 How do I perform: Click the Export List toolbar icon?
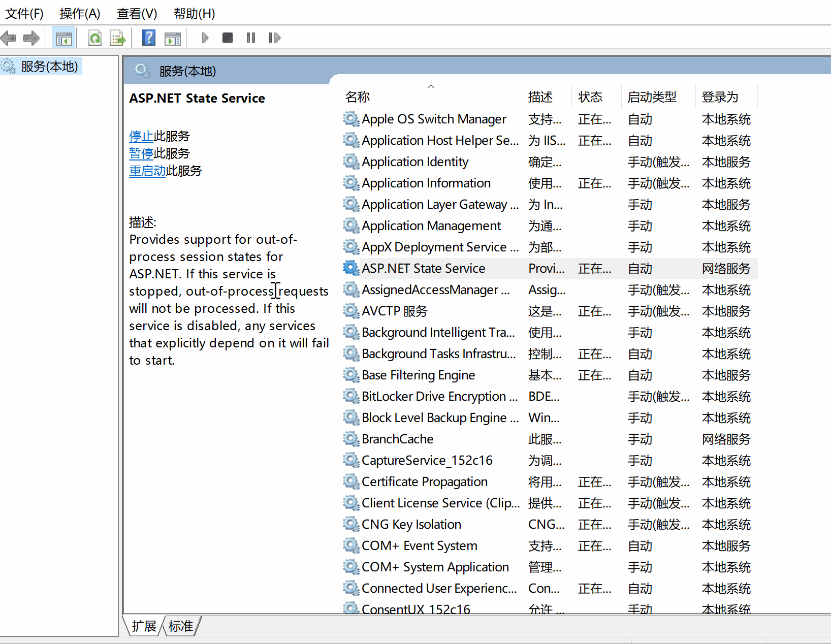pyautogui.click(x=117, y=38)
